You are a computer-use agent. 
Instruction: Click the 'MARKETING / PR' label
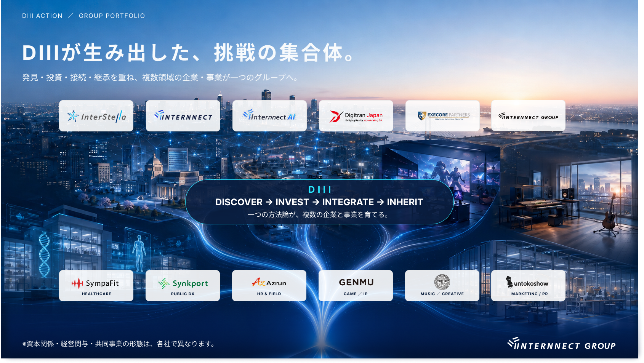coord(529,294)
